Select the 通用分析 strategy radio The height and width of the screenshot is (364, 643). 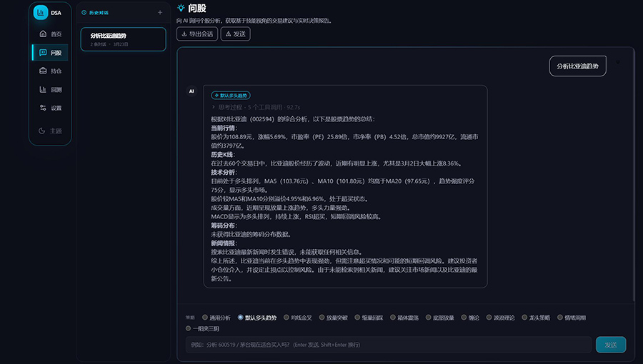(x=205, y=318)
